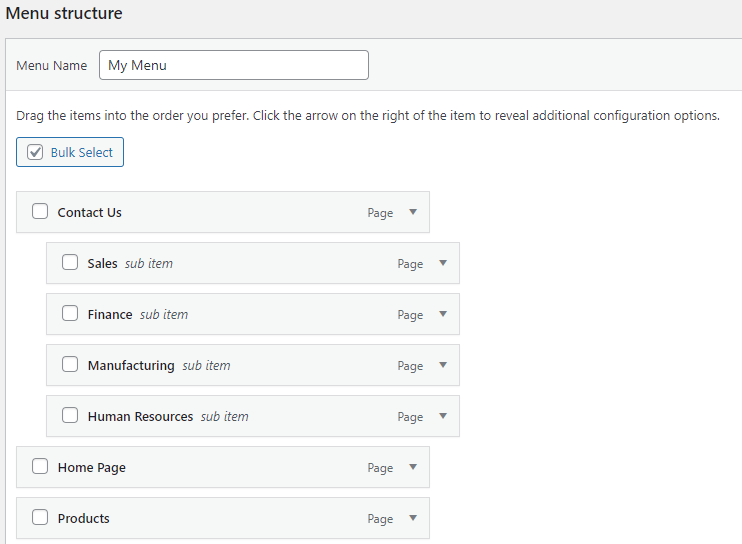The width and height of the screenshot is (742, 544).
Task: Check the Home Page item checkbox
Action: [40, 467]
